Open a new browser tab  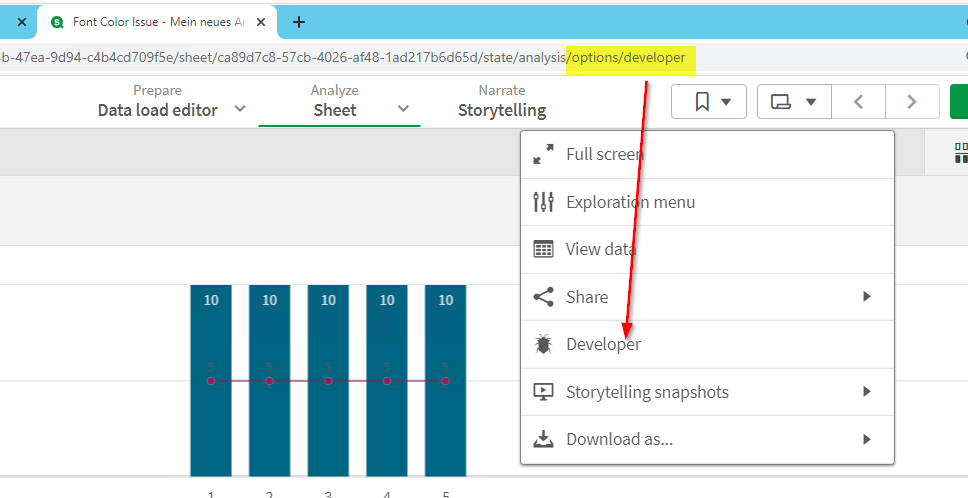pyautogui.click(x=298, y=21)
